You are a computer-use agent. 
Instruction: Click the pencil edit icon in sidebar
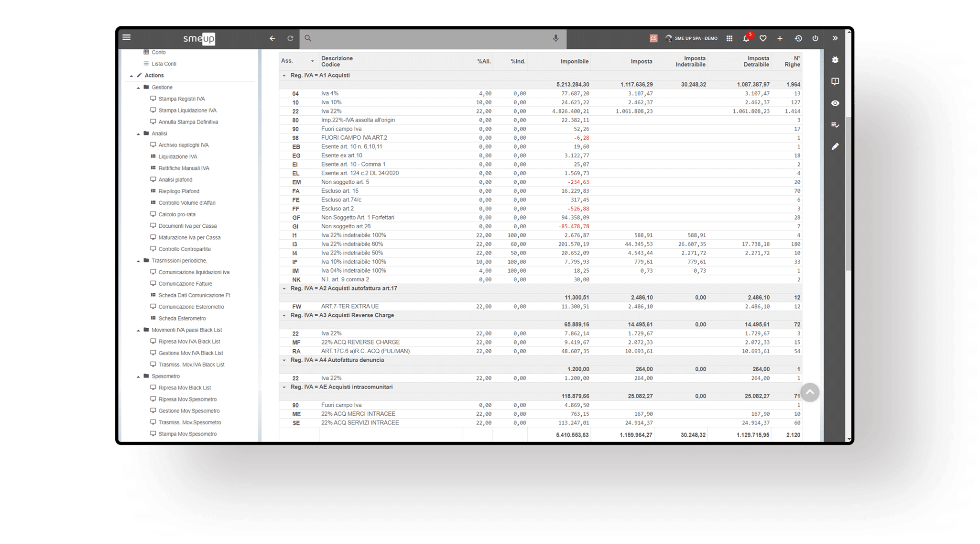835,146
